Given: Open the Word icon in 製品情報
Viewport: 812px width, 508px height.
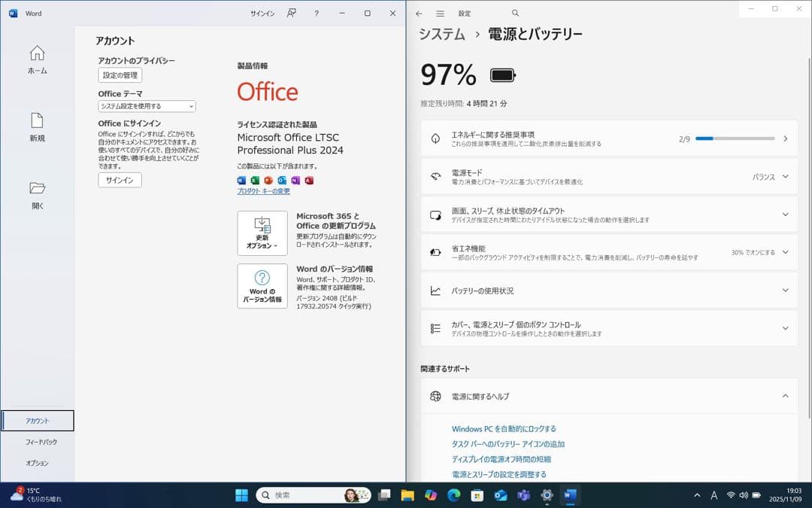Looking at the screenshot, I should click(x=241, y=180).
